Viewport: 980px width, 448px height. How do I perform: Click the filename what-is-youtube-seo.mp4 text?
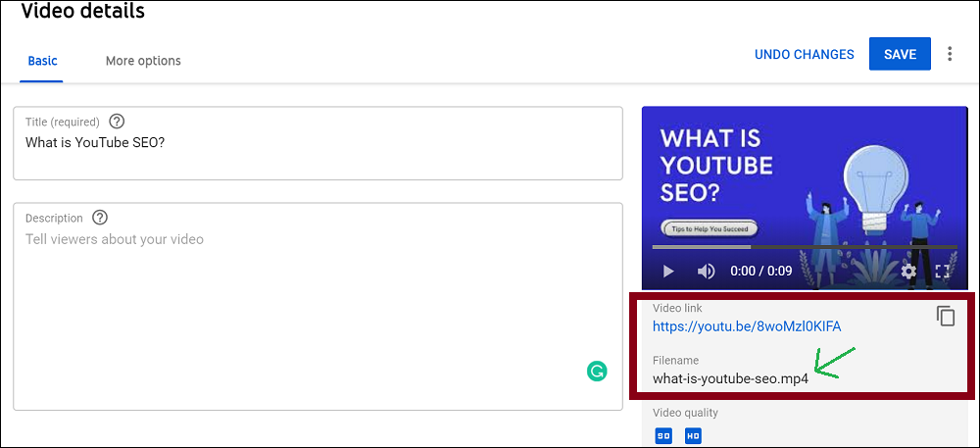pyautogui.click(x=731, y=378)
